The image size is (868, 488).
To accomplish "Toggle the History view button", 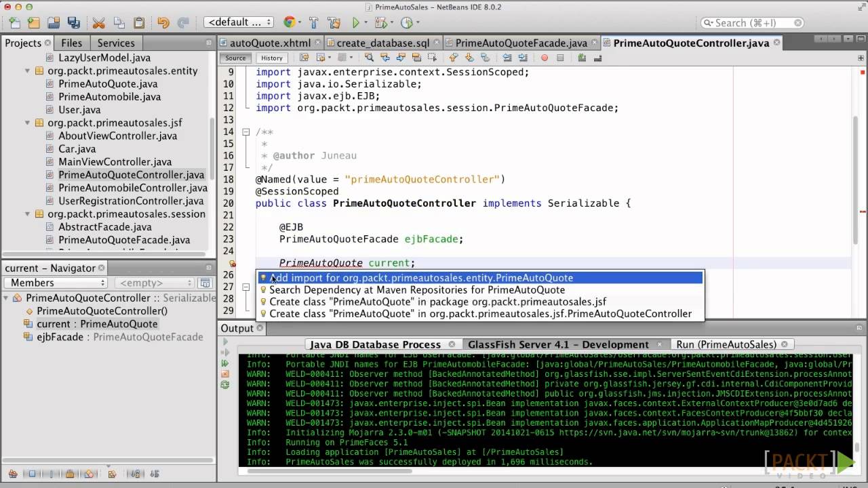I will [x=272, y=58].
